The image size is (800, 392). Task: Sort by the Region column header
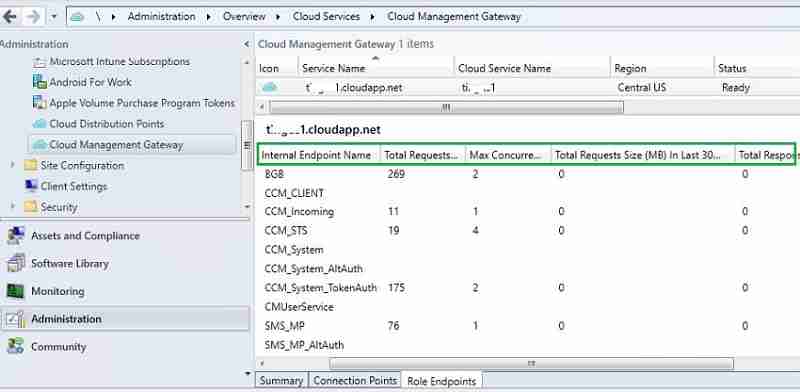tap(662, 68)
